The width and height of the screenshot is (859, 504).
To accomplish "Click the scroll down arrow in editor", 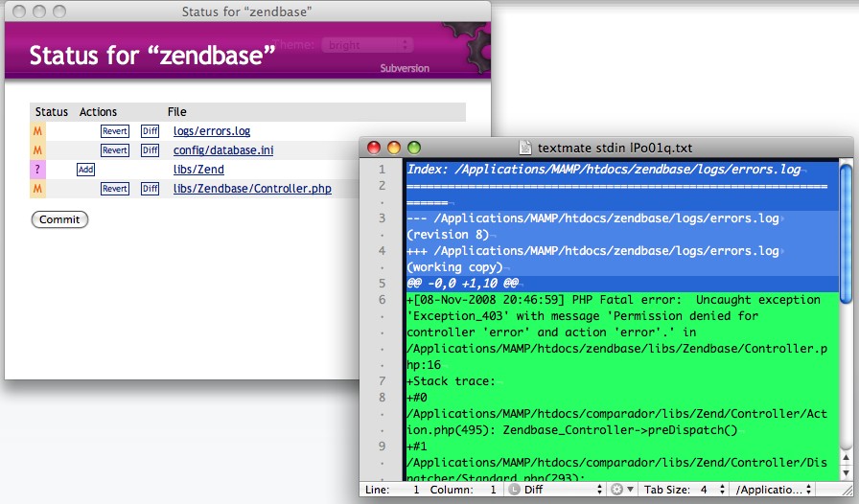I will click(846, 472).
